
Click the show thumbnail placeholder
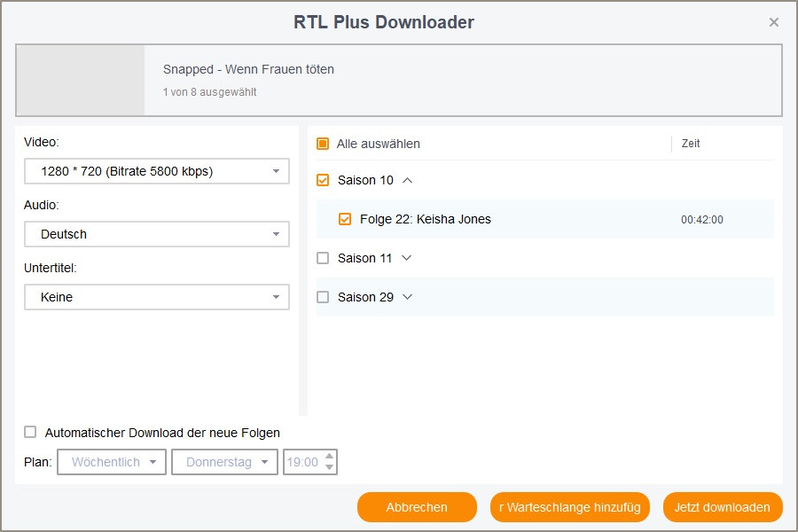click(x=81, y=81)
